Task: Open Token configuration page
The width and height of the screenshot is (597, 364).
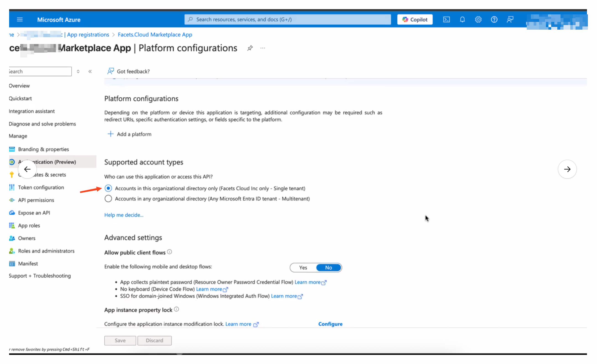Action: coord(41,187)
